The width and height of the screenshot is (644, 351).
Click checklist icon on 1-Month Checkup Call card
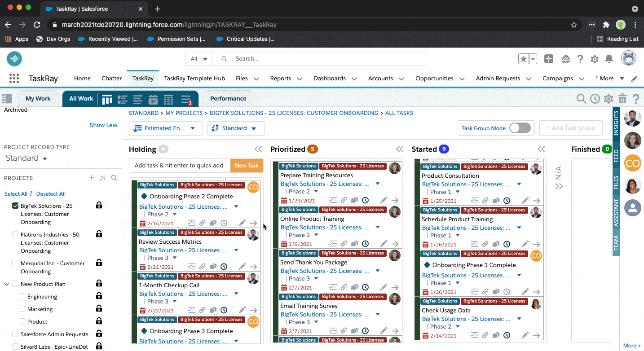click(x=192, y=310)
